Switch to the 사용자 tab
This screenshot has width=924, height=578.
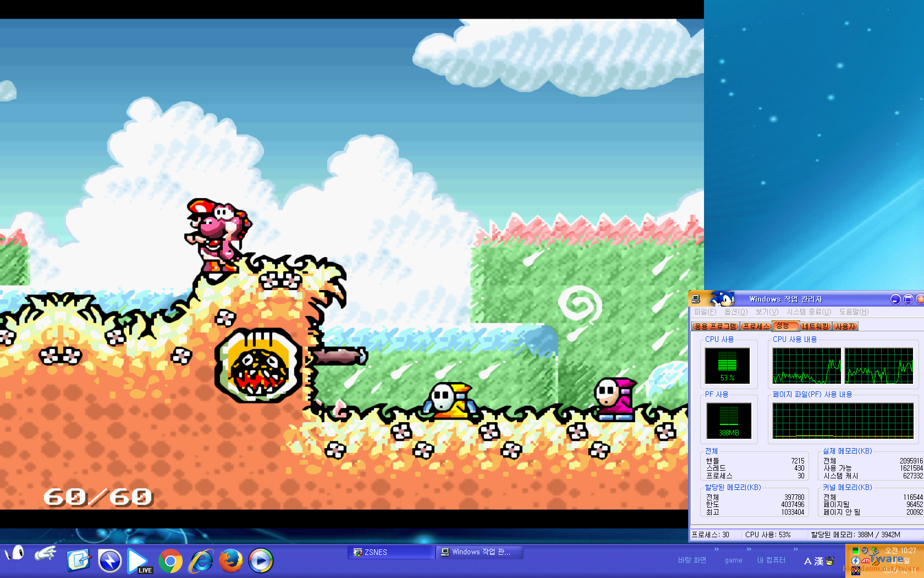[x=845, y=326]
